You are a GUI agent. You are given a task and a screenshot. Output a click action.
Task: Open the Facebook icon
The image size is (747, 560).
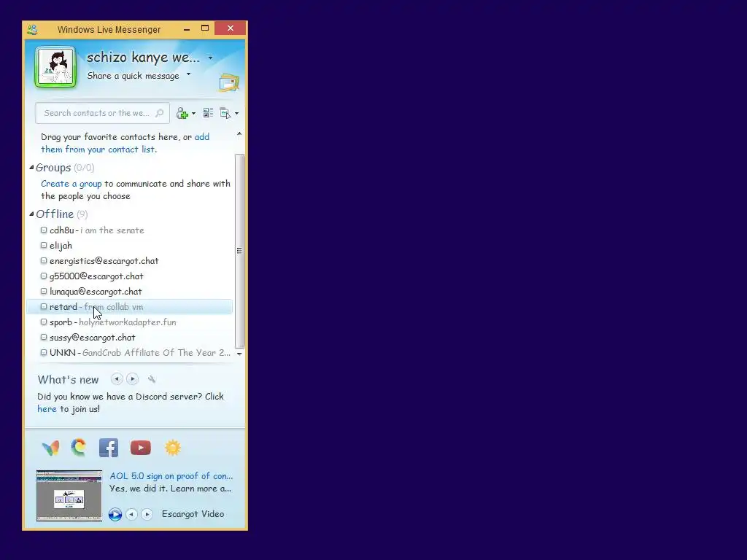point(109,448)
